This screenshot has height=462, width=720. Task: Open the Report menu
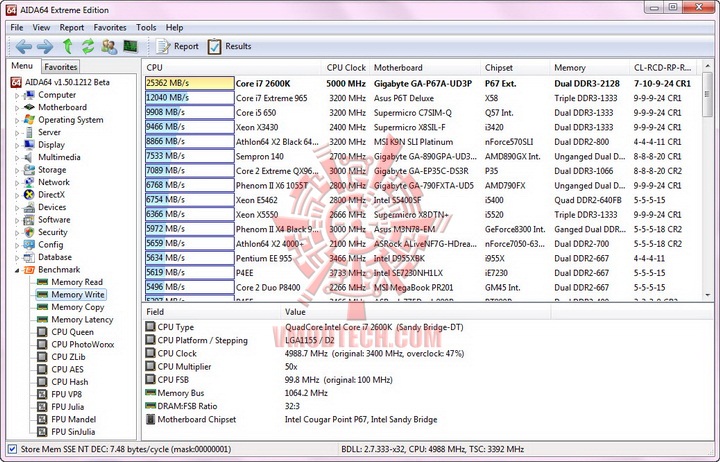(x=72, y=28)
